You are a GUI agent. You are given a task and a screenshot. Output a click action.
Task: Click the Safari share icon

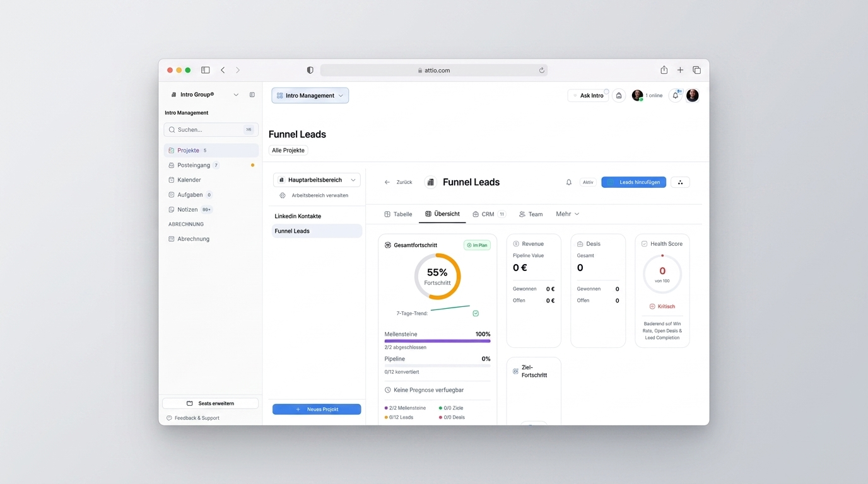point(664,70)
